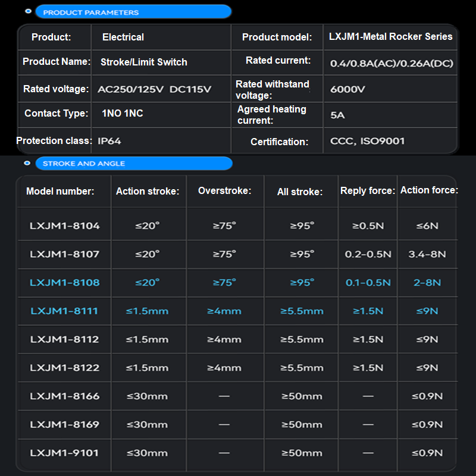Select the 1NO 1NC contact type value
This screenshot has height=476, width=476.
(123, 113)
